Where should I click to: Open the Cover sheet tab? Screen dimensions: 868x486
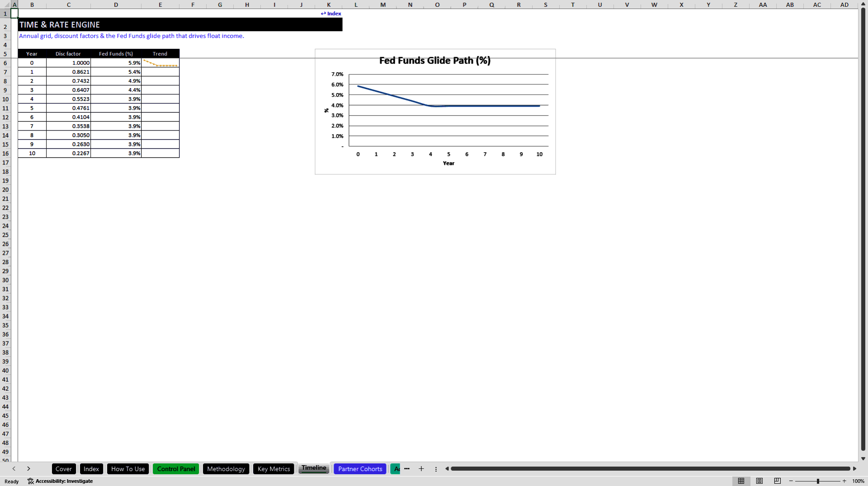[64, 469]
